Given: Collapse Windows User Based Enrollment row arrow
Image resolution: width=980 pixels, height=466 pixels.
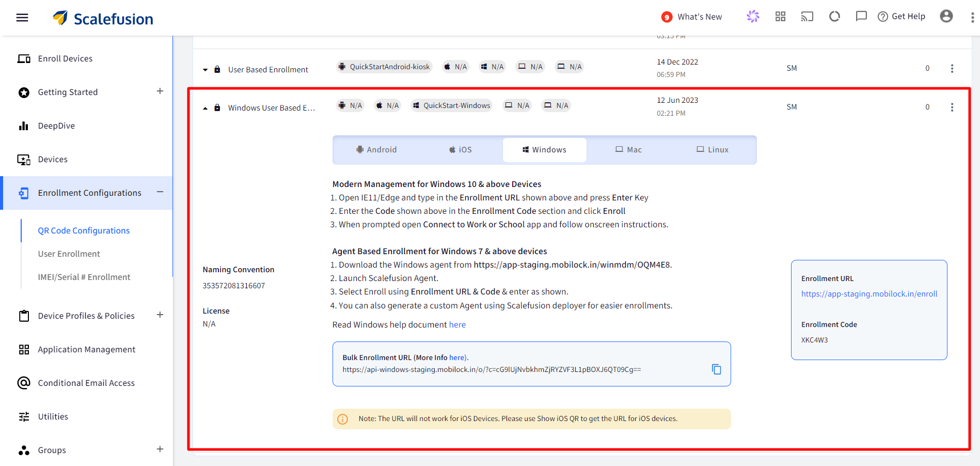Looking at the screenshot, I should click(205, 108).
